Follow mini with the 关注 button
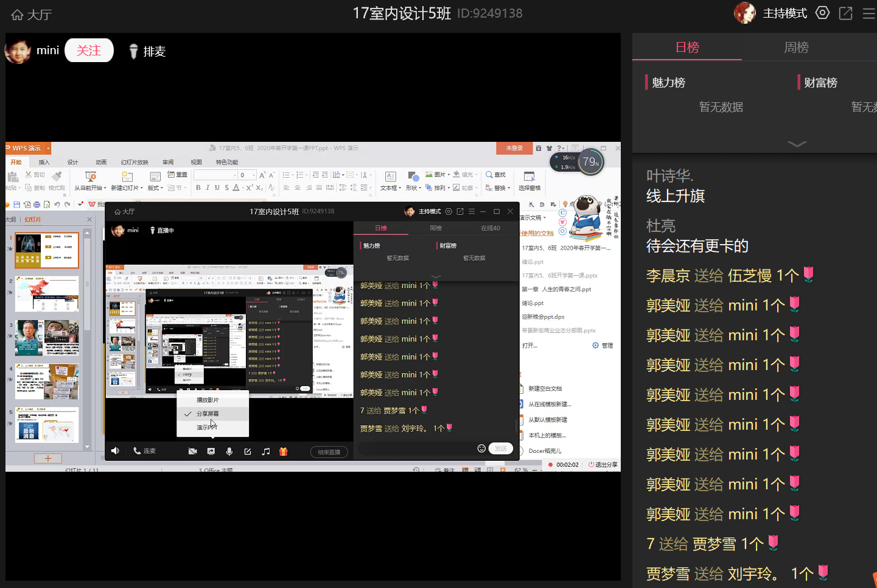Screen dimensions: 877x588 click(89, 51)
